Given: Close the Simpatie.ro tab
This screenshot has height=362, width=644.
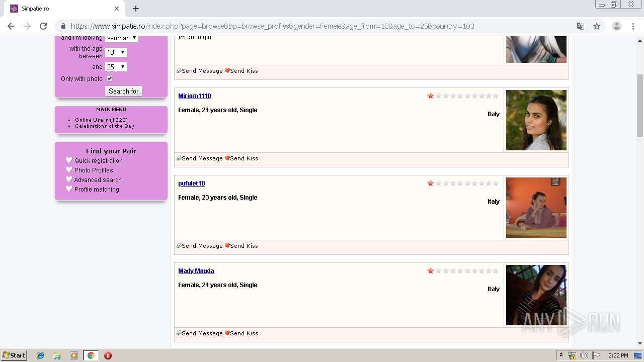Looking at the screenshot, I should pos(117,9).
